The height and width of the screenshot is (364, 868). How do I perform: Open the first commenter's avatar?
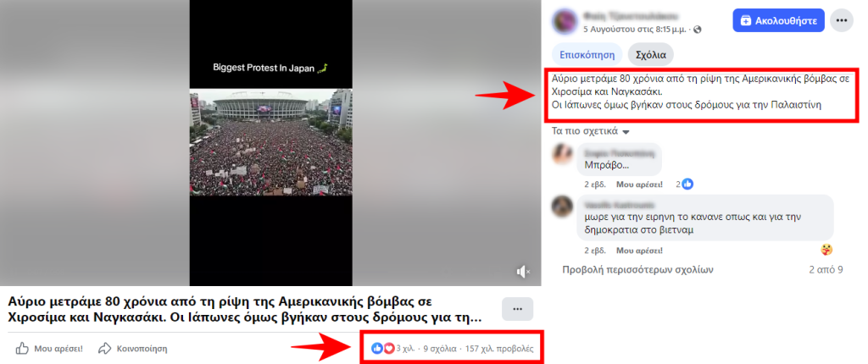click(x=562, y=153)
